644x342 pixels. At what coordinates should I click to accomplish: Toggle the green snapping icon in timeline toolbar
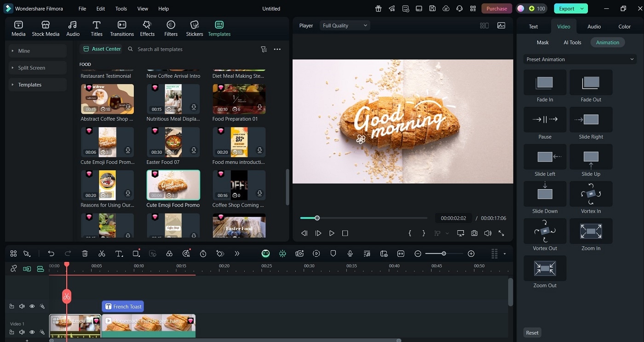click(x=282, y=254)
